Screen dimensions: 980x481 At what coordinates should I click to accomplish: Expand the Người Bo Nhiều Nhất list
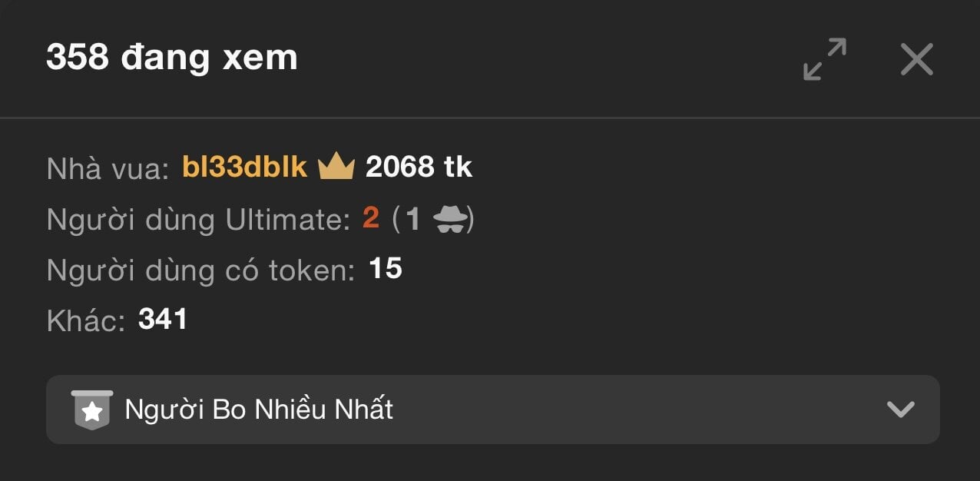[493, 410]
